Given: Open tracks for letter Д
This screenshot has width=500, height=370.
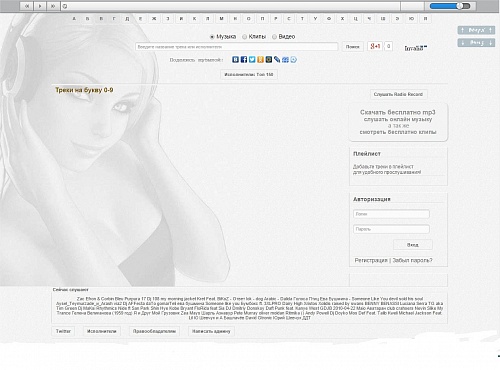Looking at the screenshot, I should tap(127, 19).
